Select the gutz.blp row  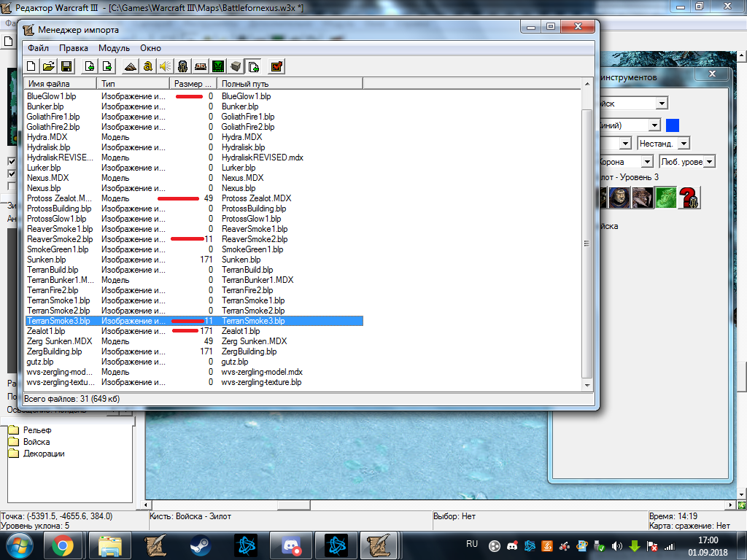coord(194,362)
